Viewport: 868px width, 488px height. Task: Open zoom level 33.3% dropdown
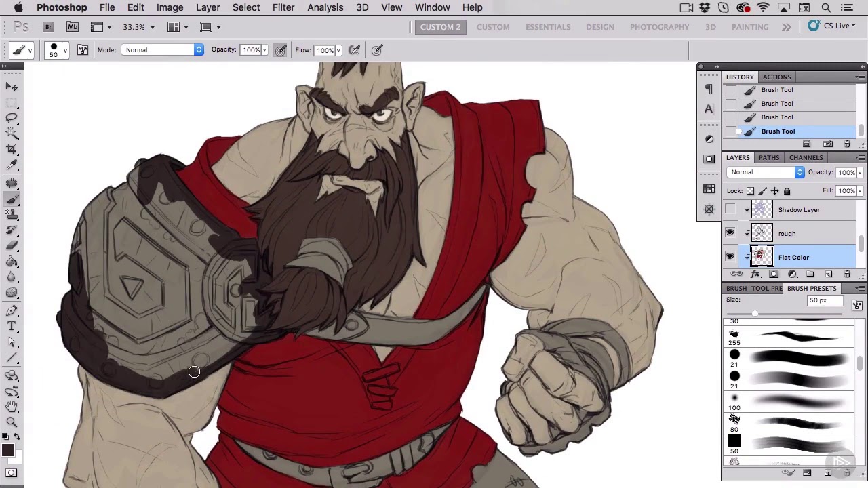pos(152,27)
